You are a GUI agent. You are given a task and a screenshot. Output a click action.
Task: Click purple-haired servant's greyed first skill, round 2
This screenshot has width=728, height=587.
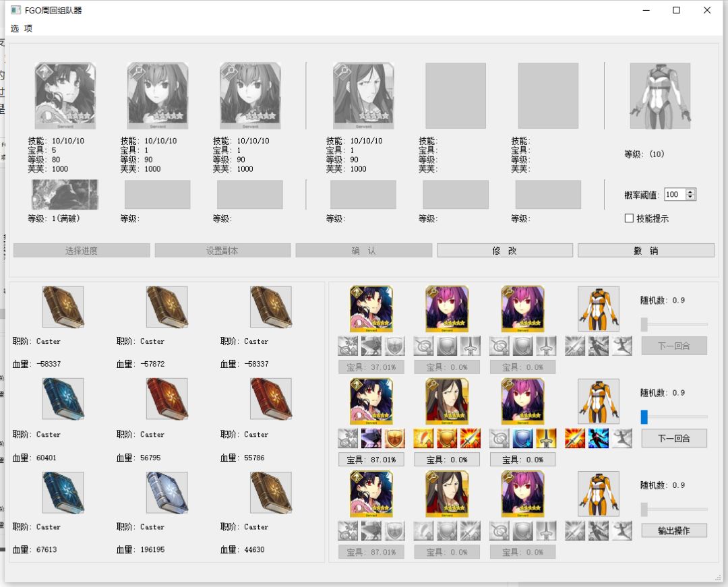point(499,438)
